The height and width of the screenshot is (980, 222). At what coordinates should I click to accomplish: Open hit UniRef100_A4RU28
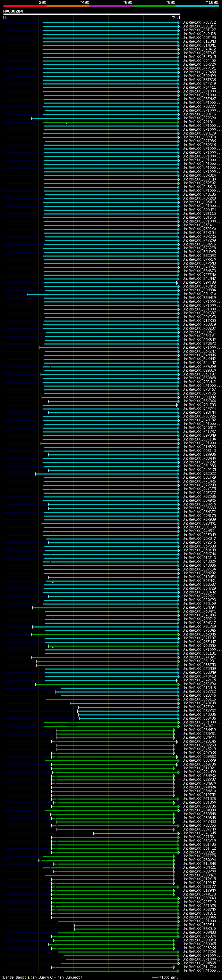(x=199, y=34)
